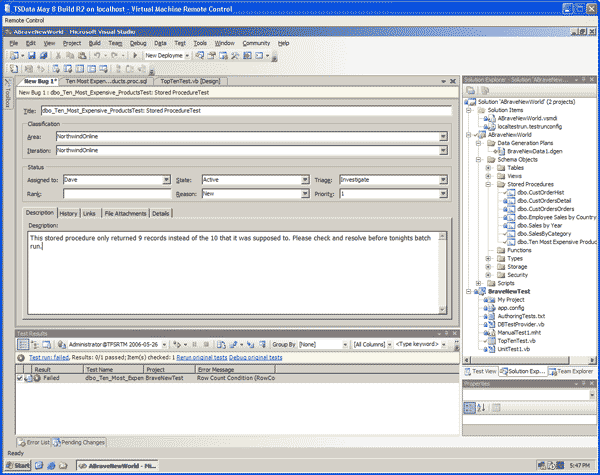Open the Priority dropdown
The width and height of the screenshot is (600, 475).
[443, 194]
